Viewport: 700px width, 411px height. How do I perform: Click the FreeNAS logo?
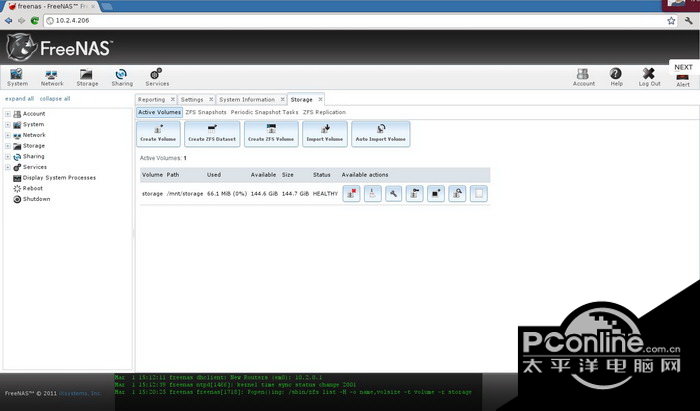[x=59, y=47]
